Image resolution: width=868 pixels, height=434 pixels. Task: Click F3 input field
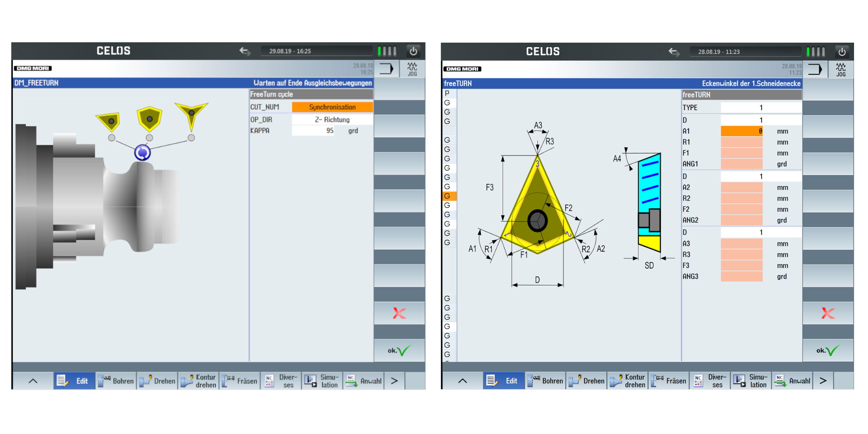point(742,266)
